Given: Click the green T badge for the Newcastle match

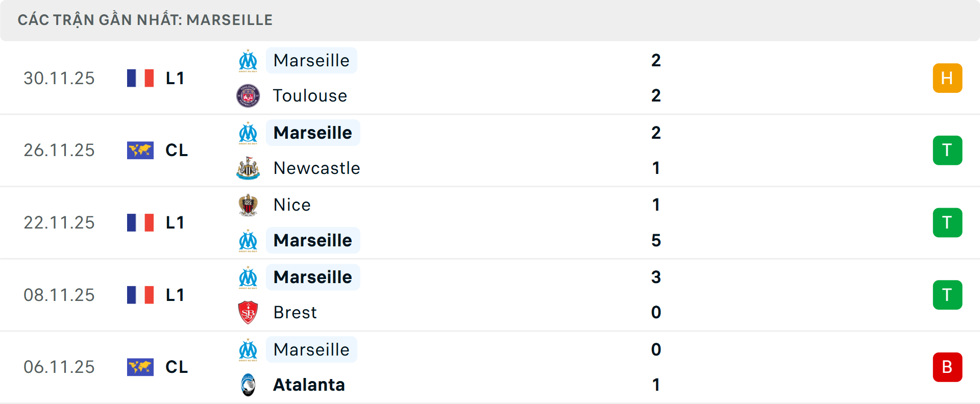Looking at the screenshot, I should click(947, 150).
